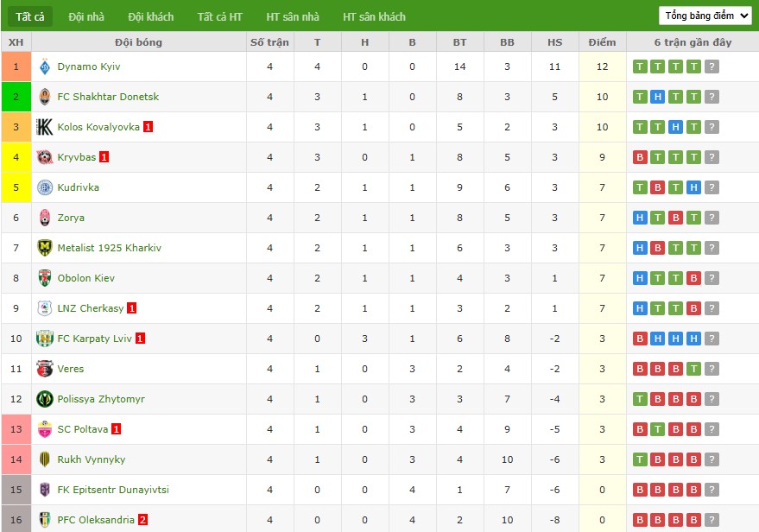Open the Obolon Kiev team link

click(x=85, y=278)
